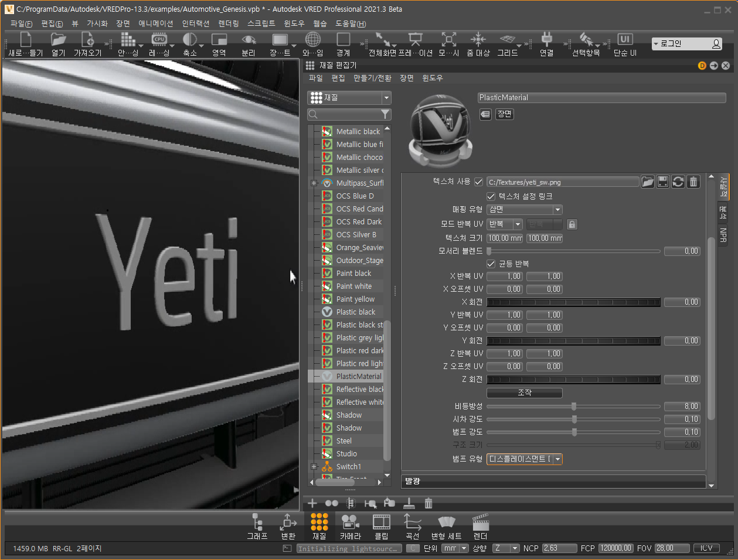The height and width of the screenshot is (560, 738).
Task: Open the Graph (그래프) module icon
Action: click(257, 522)
